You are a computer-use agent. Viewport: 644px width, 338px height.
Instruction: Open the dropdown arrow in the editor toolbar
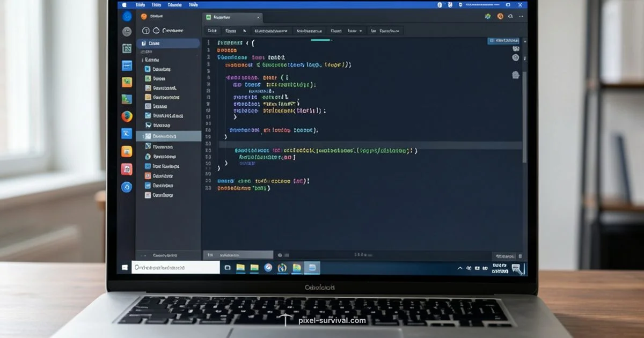tap(361, 31)
